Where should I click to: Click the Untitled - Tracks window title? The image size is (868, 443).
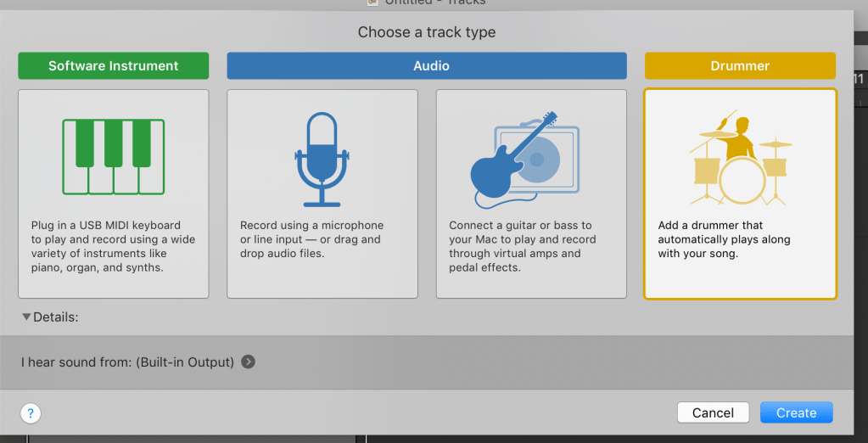point(434,3)
